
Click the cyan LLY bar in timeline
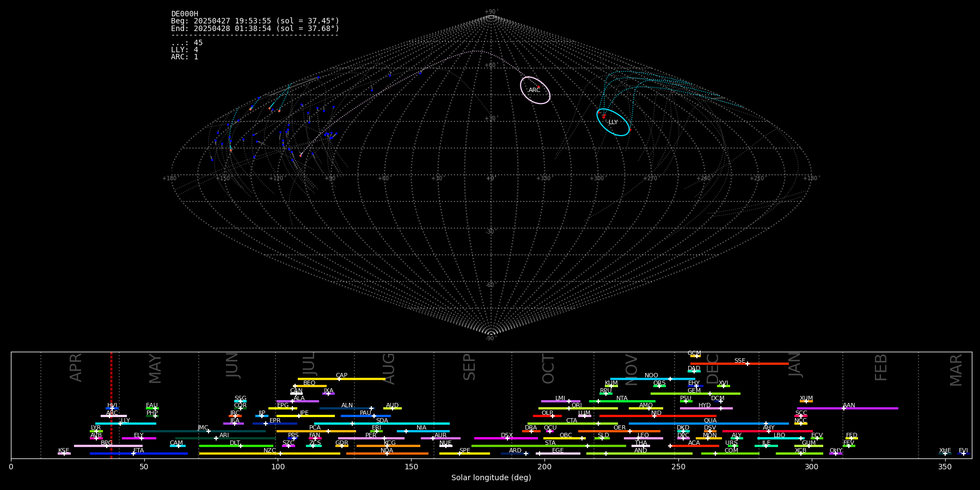pos(126,424)
